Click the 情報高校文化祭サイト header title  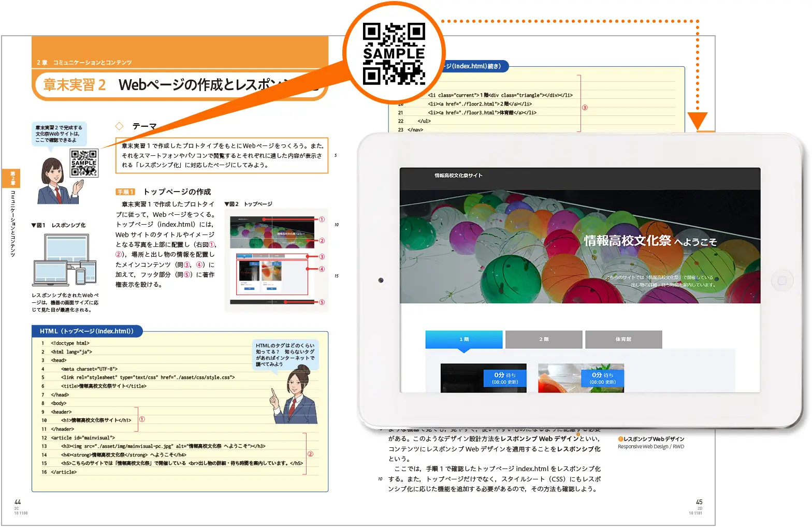458,175
